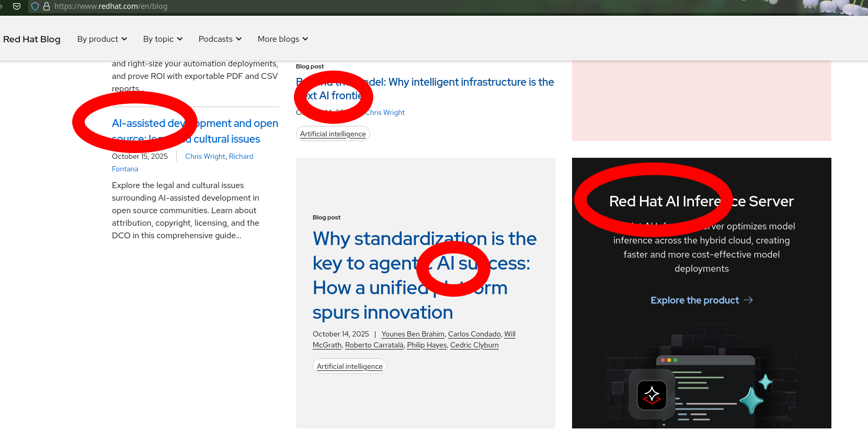This screenshot has width=868, height=442.
Task: Expand the Podcasts dropdown
Action: pos(220,39)
